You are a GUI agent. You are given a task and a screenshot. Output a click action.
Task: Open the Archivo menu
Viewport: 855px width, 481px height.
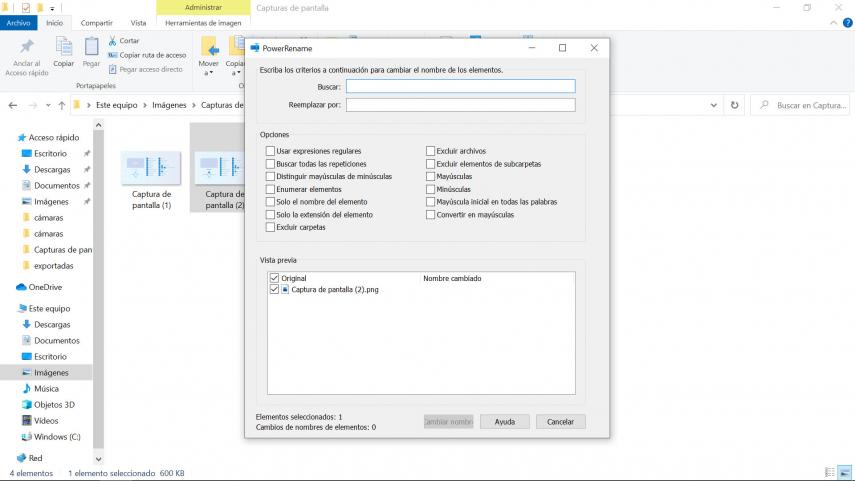click(x=19, y=23)
